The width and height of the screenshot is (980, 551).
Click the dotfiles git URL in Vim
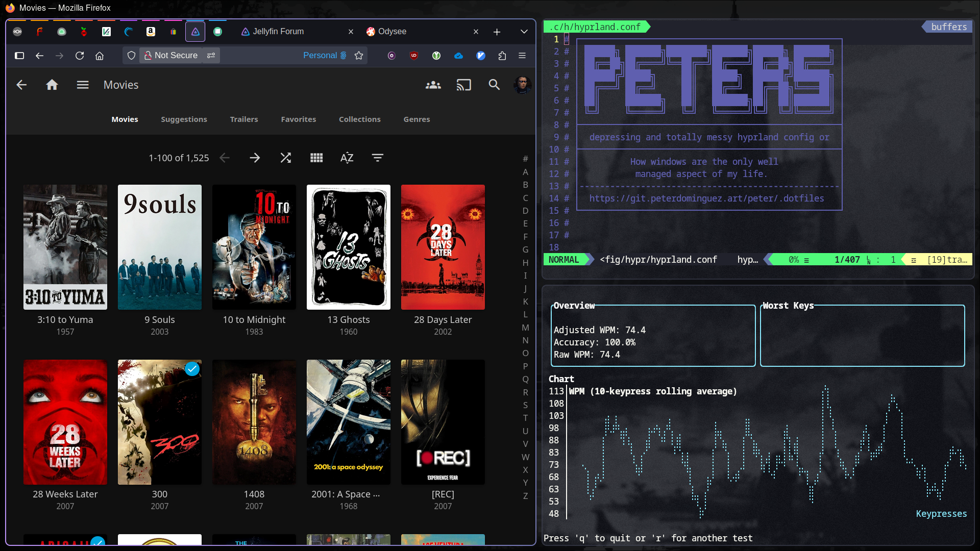tap(706, 198)
